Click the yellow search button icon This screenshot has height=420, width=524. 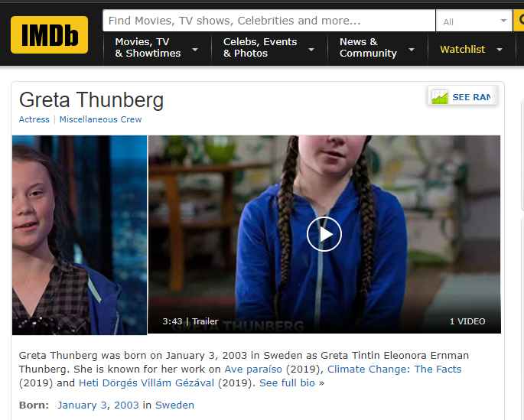click(x=519, y=21)
